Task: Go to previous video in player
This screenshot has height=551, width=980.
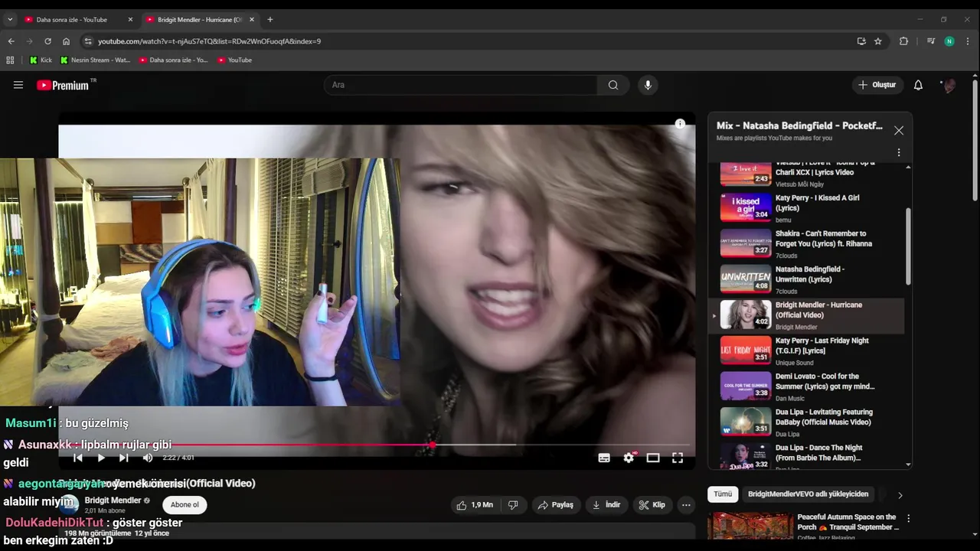Action: pyautogui.click(x=77, y=458)
